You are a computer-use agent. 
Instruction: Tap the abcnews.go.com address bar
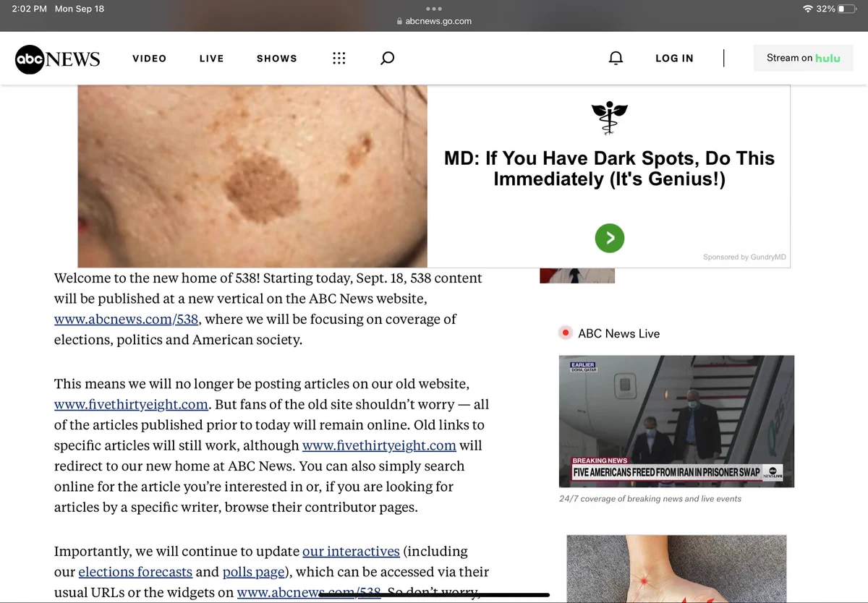434,21
